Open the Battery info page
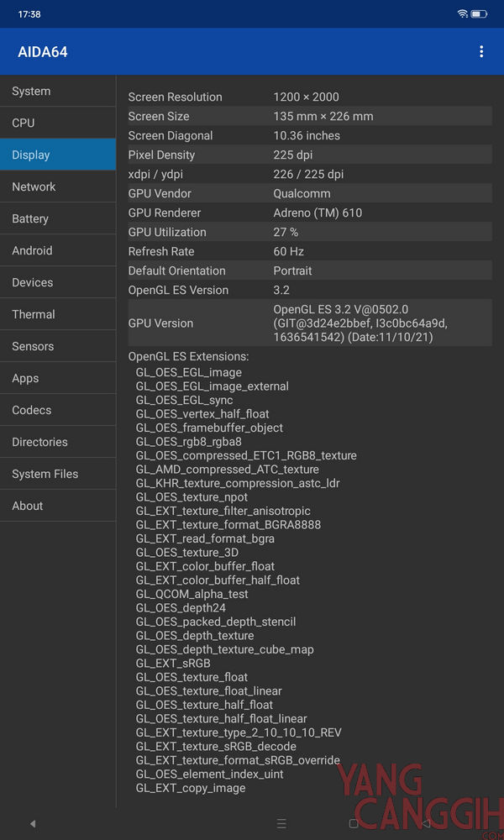Viewport: 504px width, 840px height. tap(58, 219)
